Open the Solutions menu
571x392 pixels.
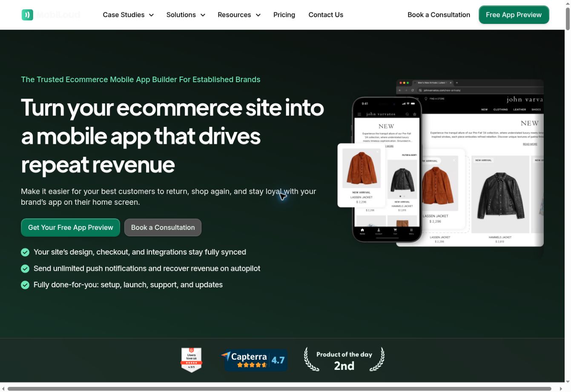coord(186,15)
